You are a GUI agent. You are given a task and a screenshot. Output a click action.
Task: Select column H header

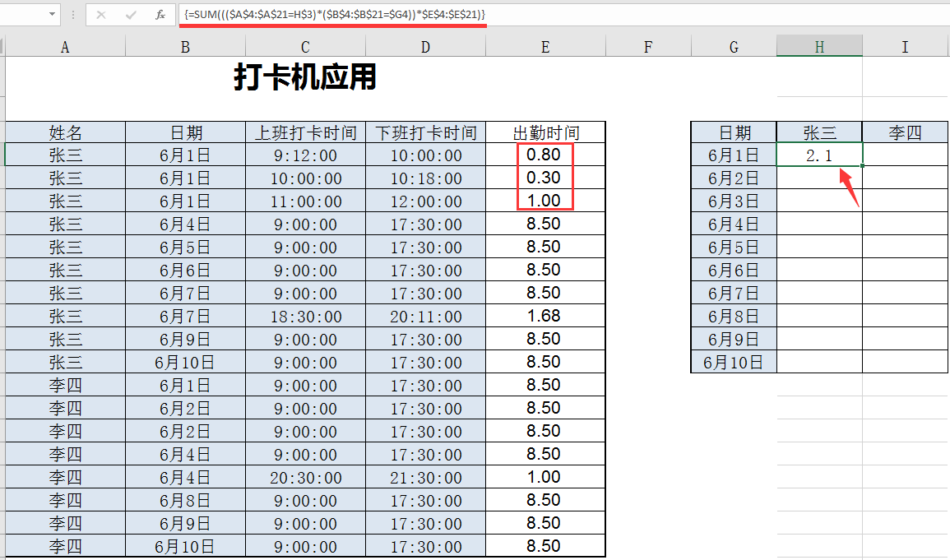tap(819, 47)
